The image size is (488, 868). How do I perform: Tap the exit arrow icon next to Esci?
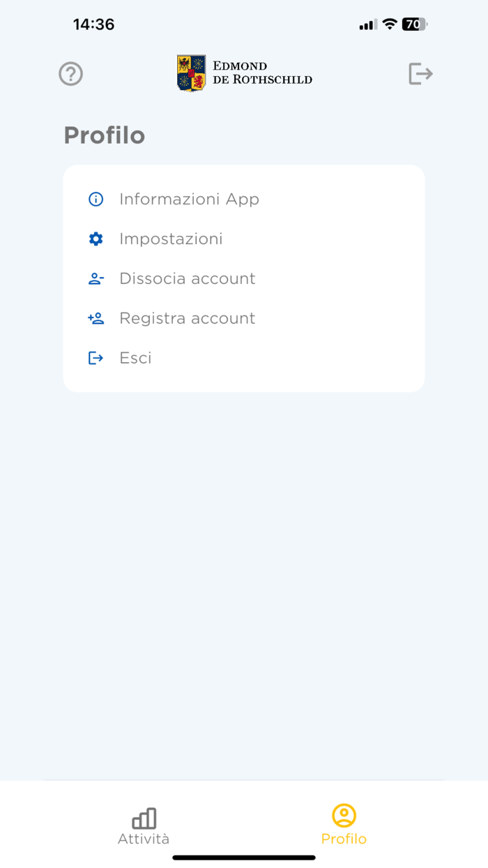click(x=96, y=357)
